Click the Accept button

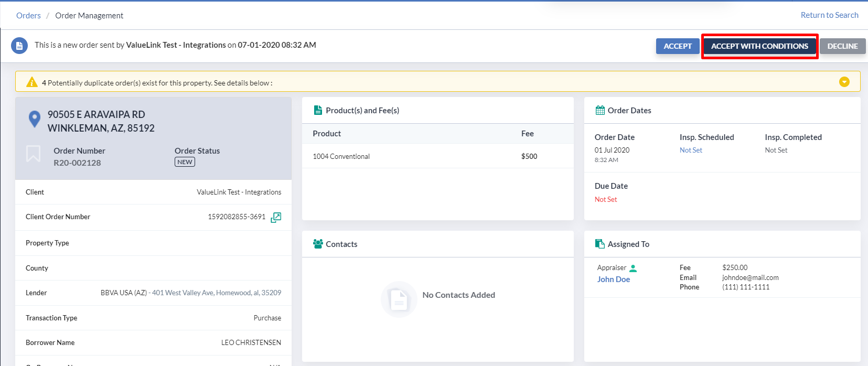click(678, 46)
